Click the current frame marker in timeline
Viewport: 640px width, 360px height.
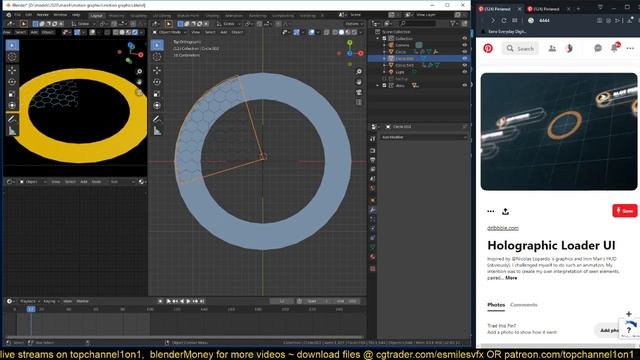pyautogui.click(x=31, y=309)
